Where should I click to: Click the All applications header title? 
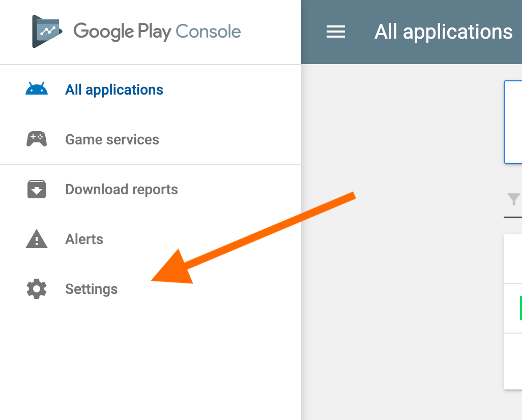coord(444,32)
